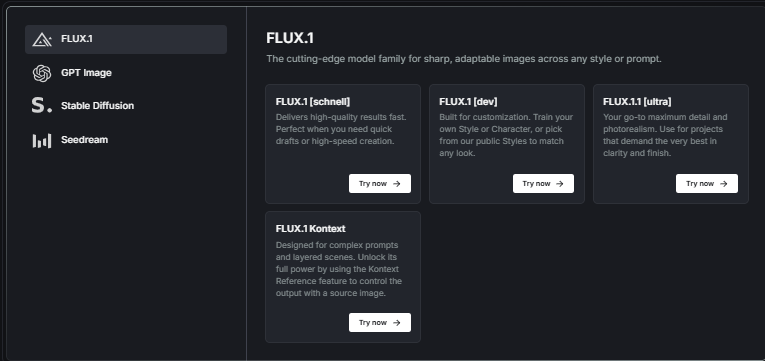Click the Stable Diffusion S. logo icon

(41, 105)
